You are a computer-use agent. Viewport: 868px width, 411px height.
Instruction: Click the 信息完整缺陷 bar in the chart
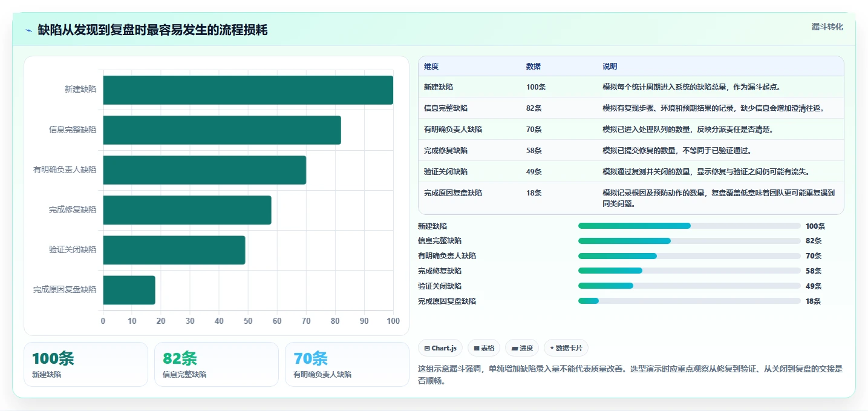[222, 130]
